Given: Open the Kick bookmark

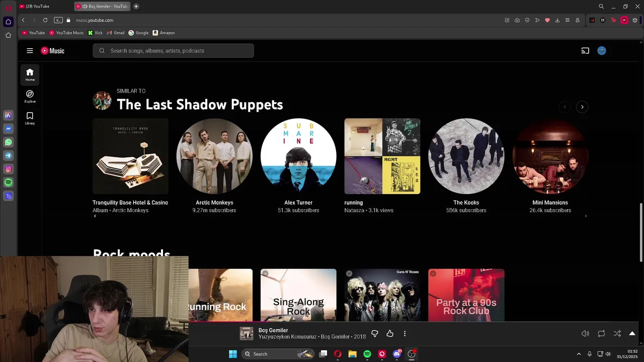Looking at the screenshot, I should click(x=95, y=33).
